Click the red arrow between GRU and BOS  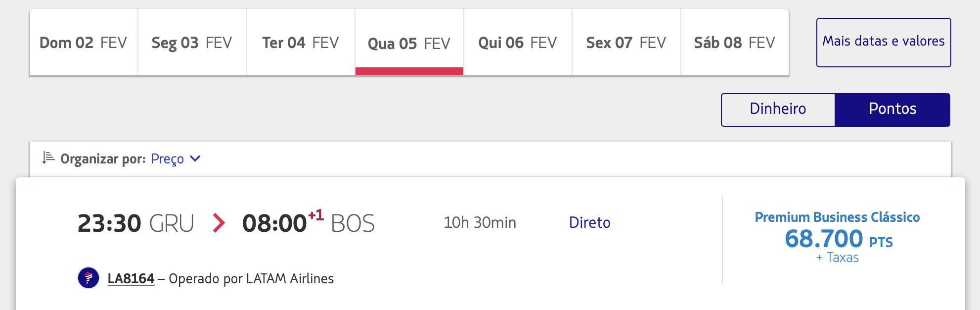(218, 223)
